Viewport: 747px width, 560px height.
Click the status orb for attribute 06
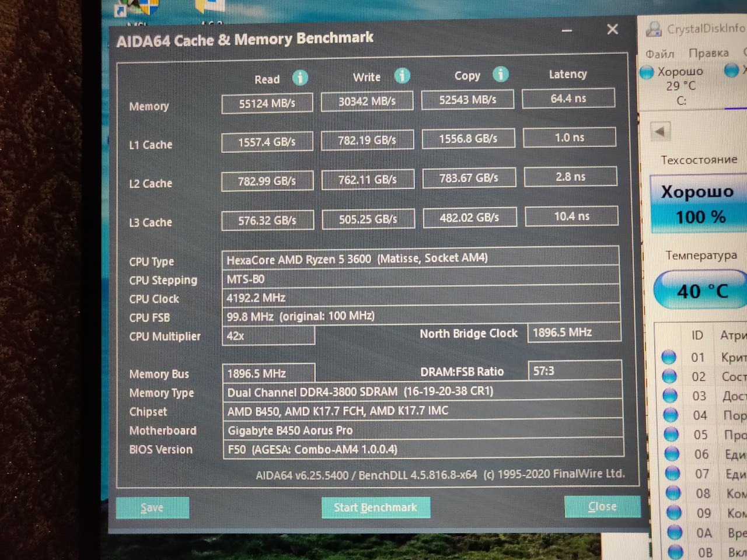[x=672, y=454]
